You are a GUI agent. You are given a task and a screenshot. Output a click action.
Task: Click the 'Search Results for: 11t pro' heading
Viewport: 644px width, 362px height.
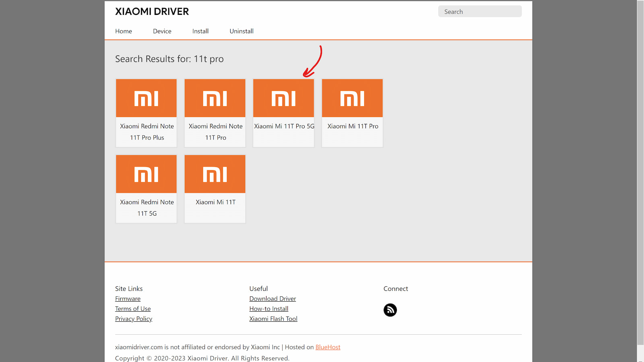169,59
